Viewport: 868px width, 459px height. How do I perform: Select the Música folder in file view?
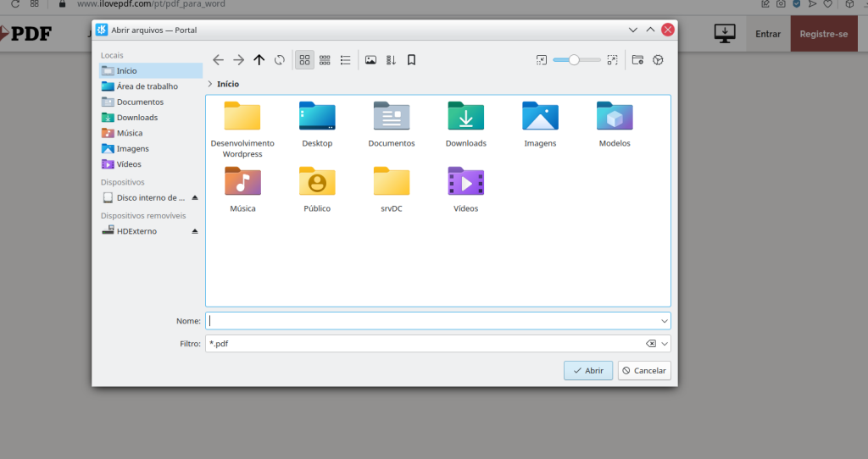pyautogui.click(x=242, y=189)
